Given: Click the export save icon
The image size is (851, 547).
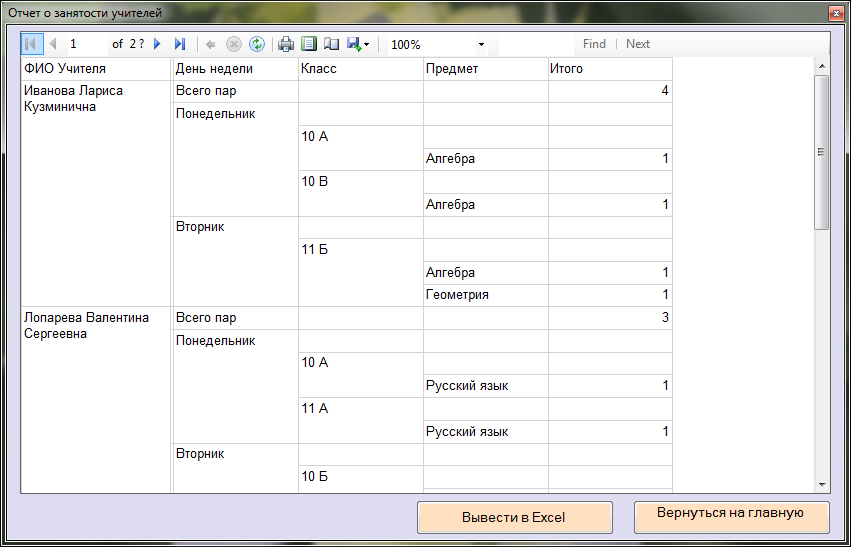Looking at the screenshot, I should (x=354, y=44).
